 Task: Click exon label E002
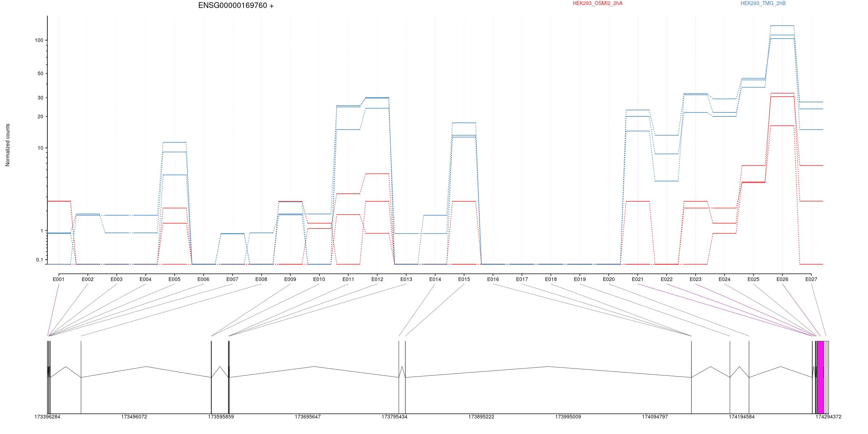(88, 279)
